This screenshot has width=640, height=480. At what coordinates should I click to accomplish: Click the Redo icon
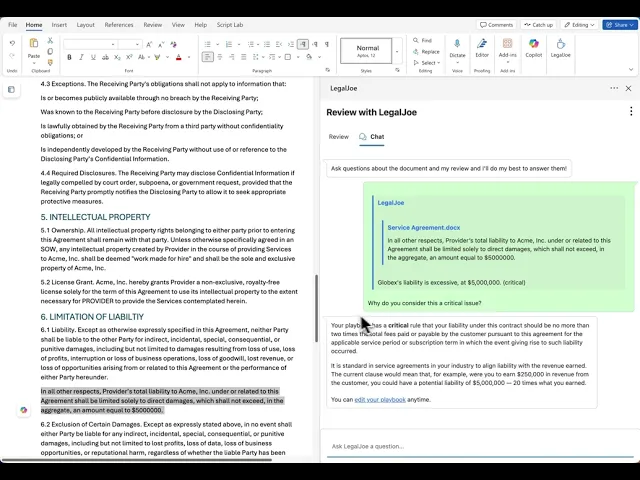12,56
